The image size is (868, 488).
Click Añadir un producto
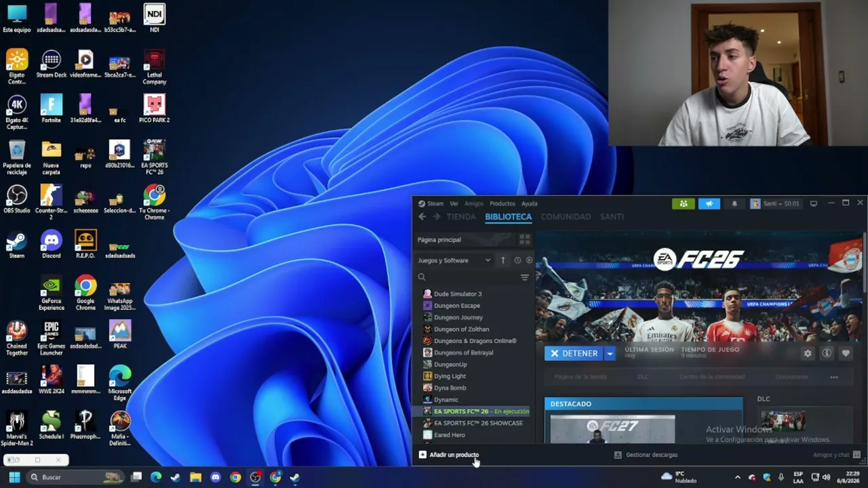tap(448, 455)
